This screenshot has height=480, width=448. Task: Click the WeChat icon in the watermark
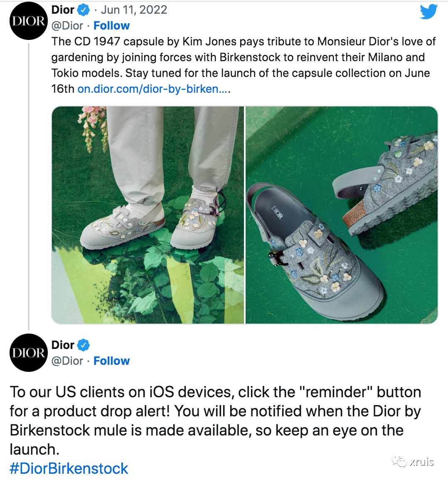[399, 461]
